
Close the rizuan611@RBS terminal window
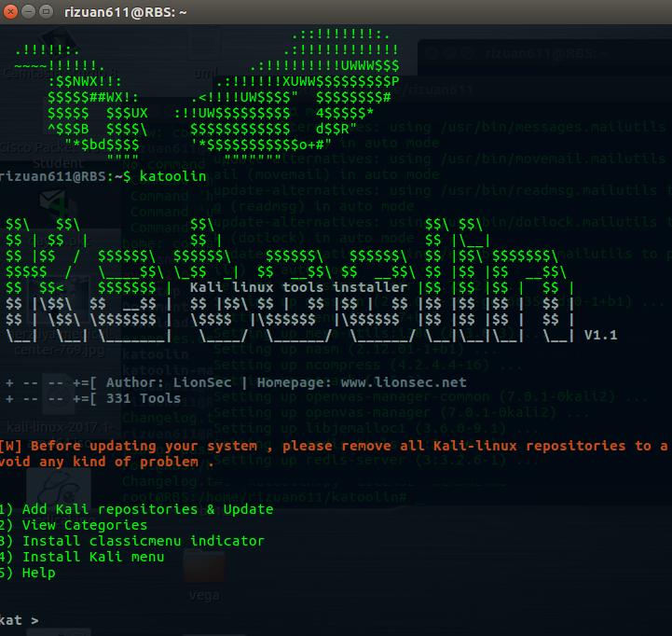pos(10,11)
